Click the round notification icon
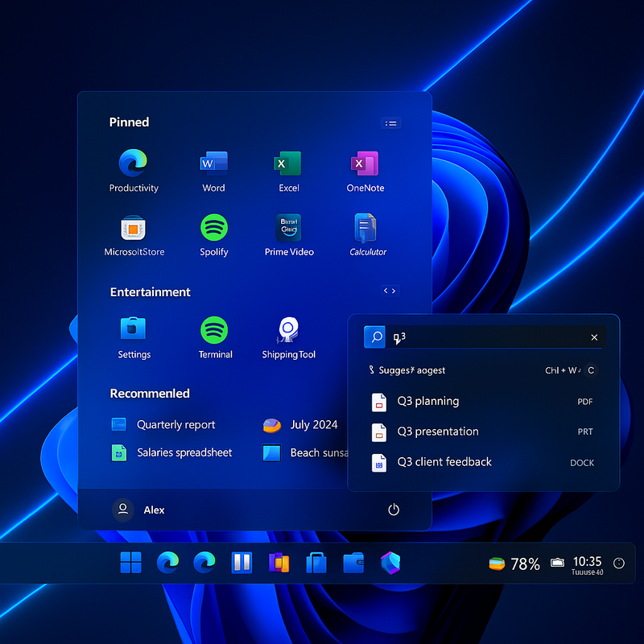The width and height of the screenshot is (644, 644). (618, 563)
